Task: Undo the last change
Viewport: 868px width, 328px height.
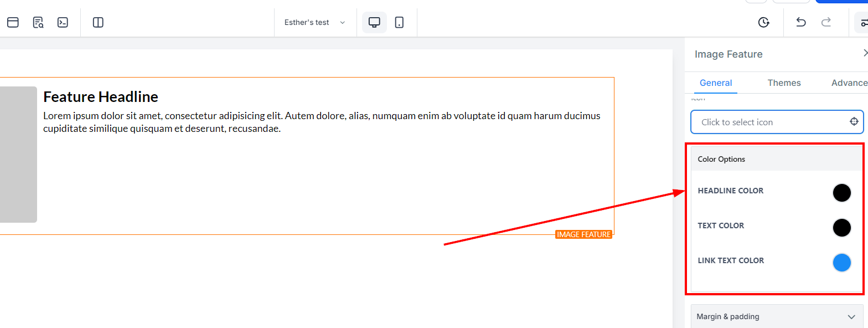Action: point(800,22)
